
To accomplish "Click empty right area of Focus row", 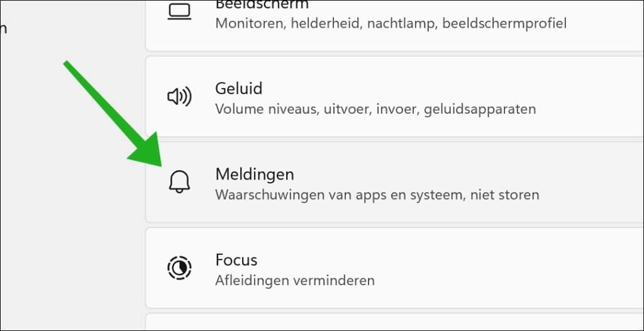I will (x=591, y=268).
